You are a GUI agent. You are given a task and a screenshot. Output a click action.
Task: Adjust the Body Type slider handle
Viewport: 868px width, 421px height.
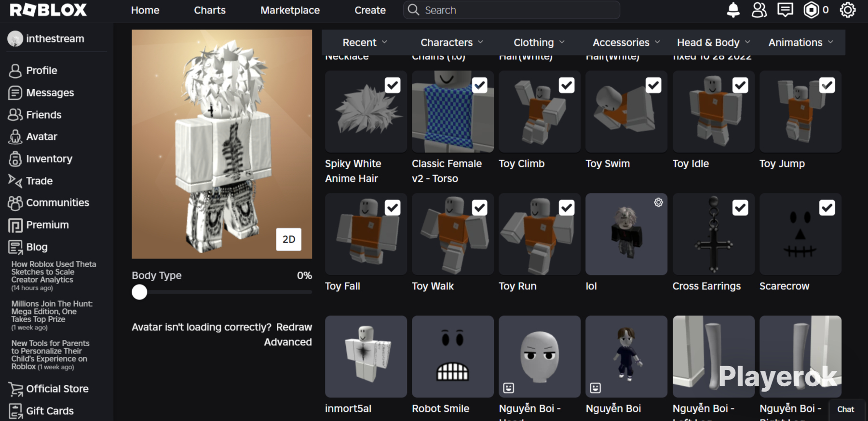(139, 292)
